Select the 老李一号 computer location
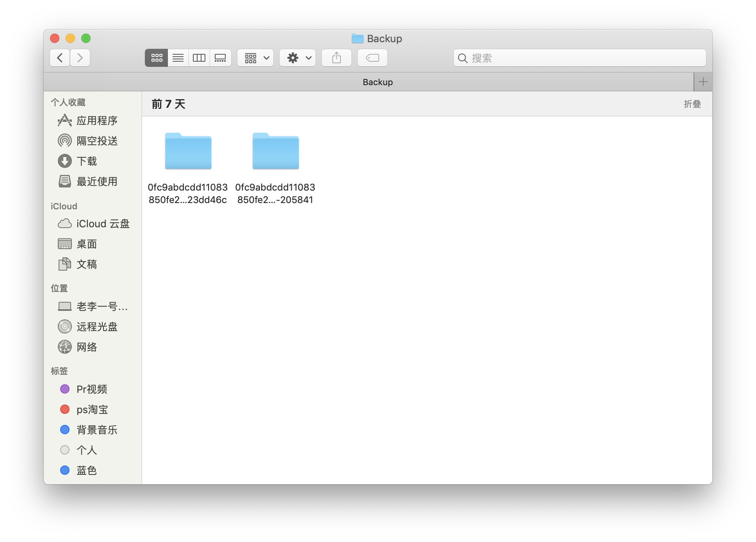Viewport: 756px width, 542px height. [x=93, y=307]
